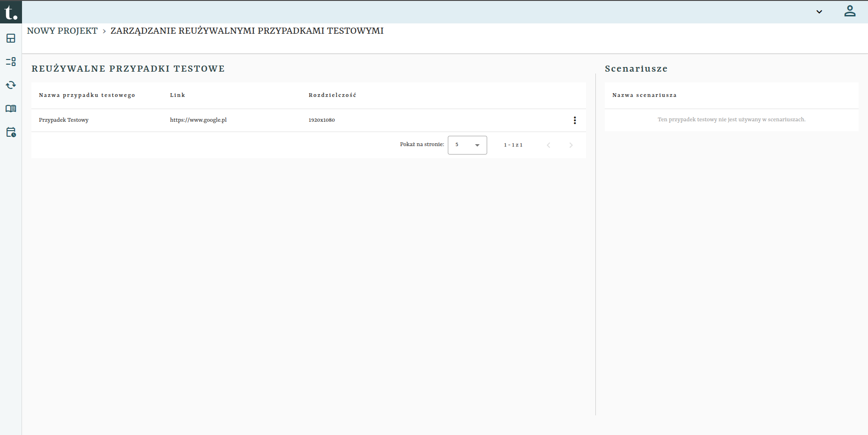
Task: Click the 'Pokaż na stronie:' label
Action: (x=422, y=144)
